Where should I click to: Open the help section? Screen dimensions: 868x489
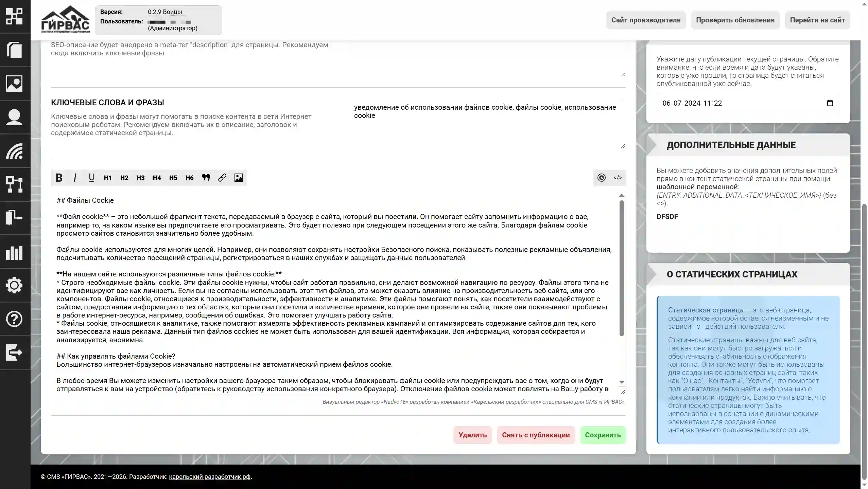click(15, 319)
